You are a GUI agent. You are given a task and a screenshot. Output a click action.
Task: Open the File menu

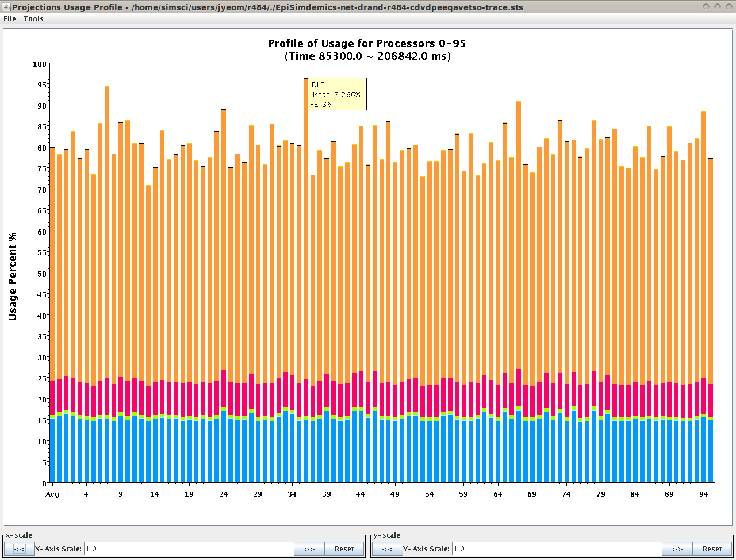(10, 19)
